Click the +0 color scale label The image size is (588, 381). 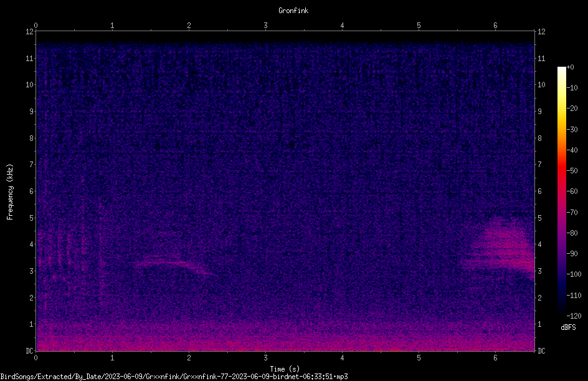pyautogui.click(x=570, y=67)
